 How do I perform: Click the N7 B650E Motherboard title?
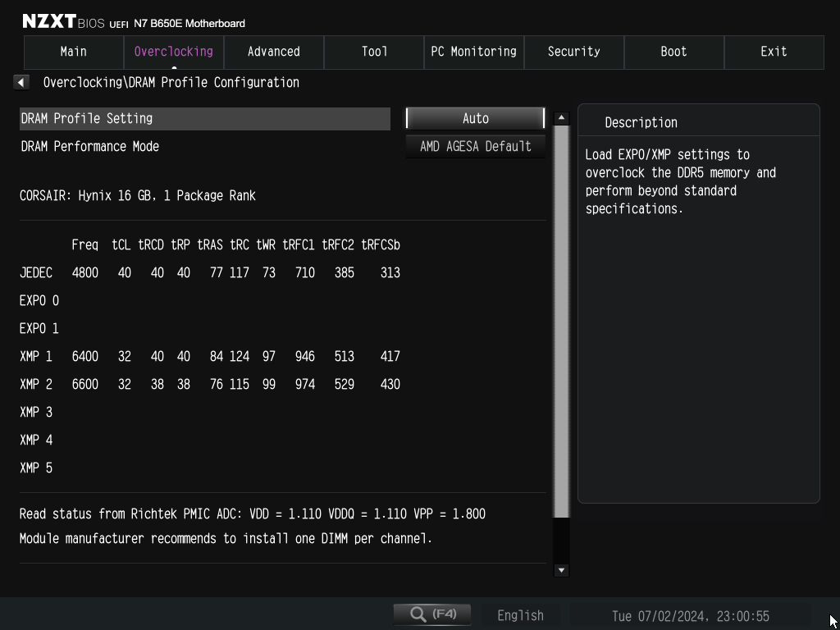pyautogui.click(x=189, y=24)
